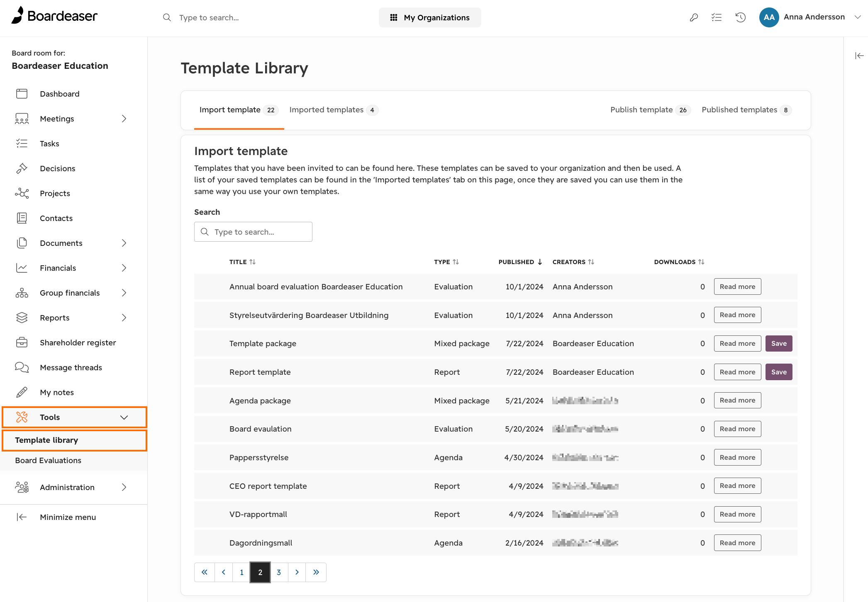Open Anna Andersson user dropdown
The height and width of the screenshot is (602, 868).
[811, 17]
